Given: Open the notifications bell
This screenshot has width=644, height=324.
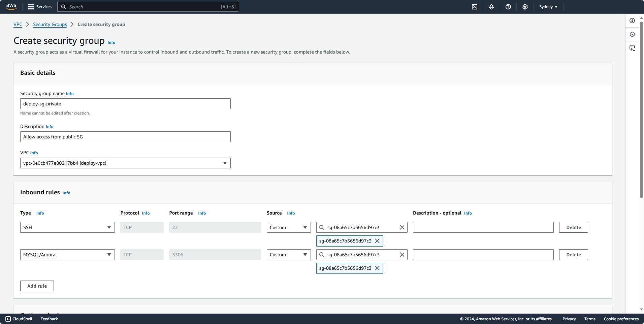Looking at the screenshot, I should click(491, 7).
